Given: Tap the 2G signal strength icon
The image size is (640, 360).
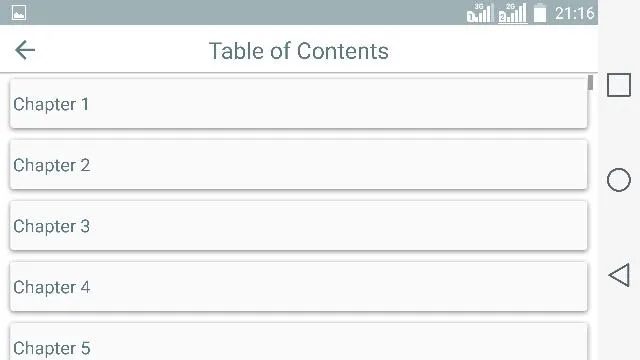Looking at the screenshot, I should (x=512, y=13).
